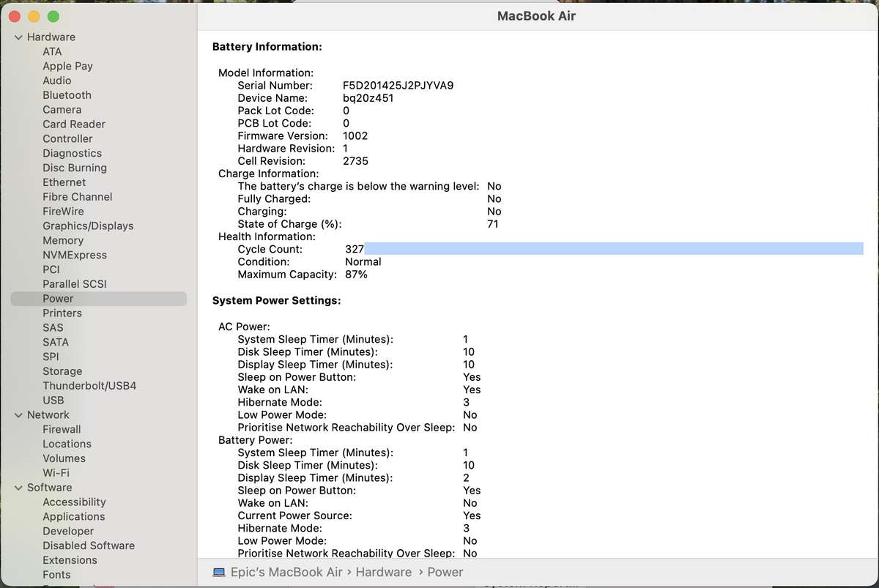Collapse the Hardware section disclosure triangle

(18, 37)
